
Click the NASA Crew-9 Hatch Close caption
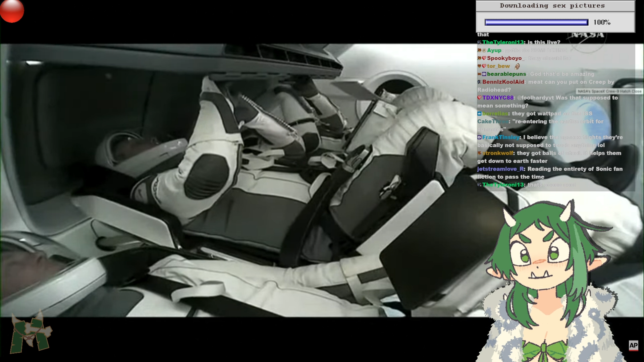(609, 91)
